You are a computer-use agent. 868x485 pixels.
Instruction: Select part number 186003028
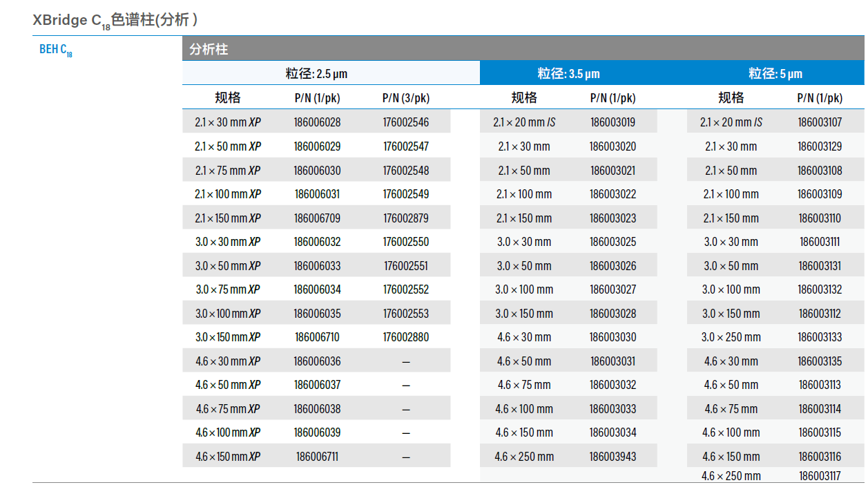click(613, 314)
